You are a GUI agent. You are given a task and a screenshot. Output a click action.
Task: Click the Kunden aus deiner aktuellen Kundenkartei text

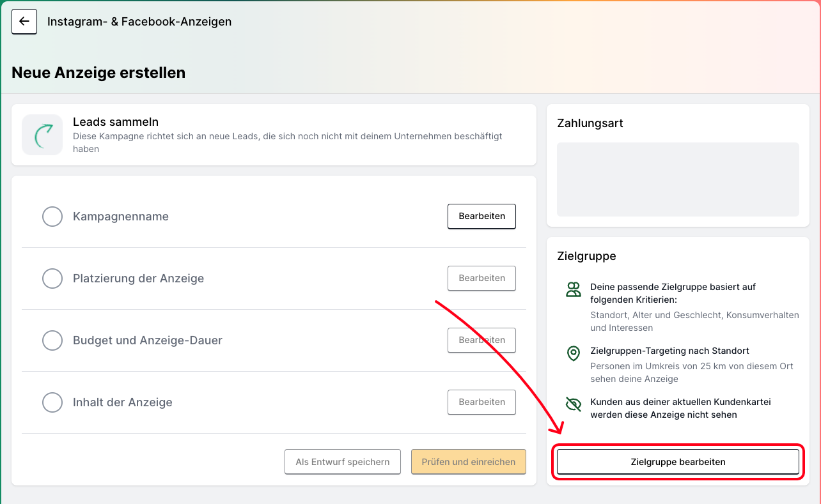pos(680,408)
